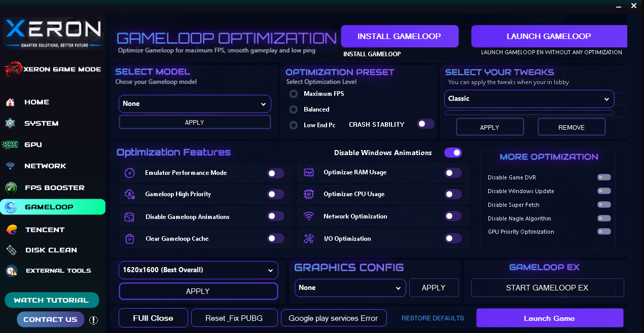Click the XERON logo
The height and width of the screenshot is (333, 644).
click(x=53, y=33)
